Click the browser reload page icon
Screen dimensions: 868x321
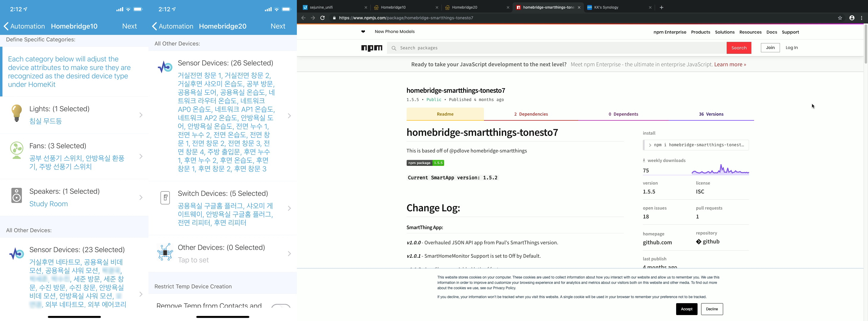click(x=322, y=18)
